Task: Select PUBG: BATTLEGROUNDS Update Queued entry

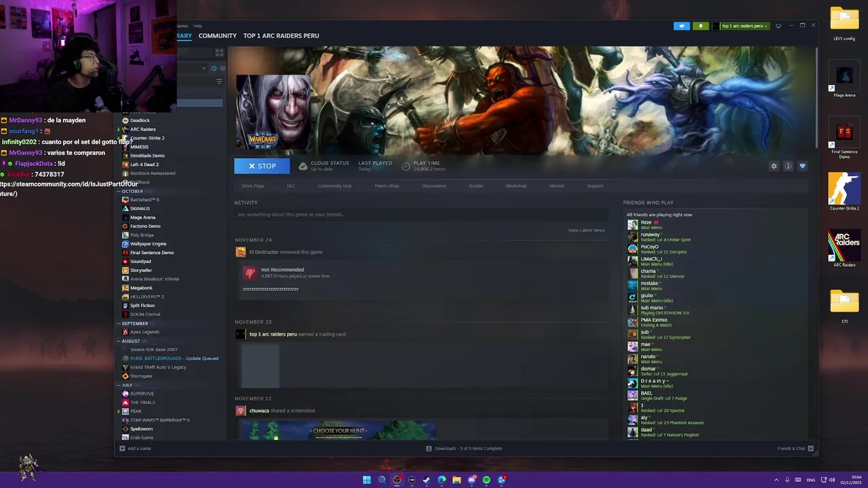Action: [173, 359]
